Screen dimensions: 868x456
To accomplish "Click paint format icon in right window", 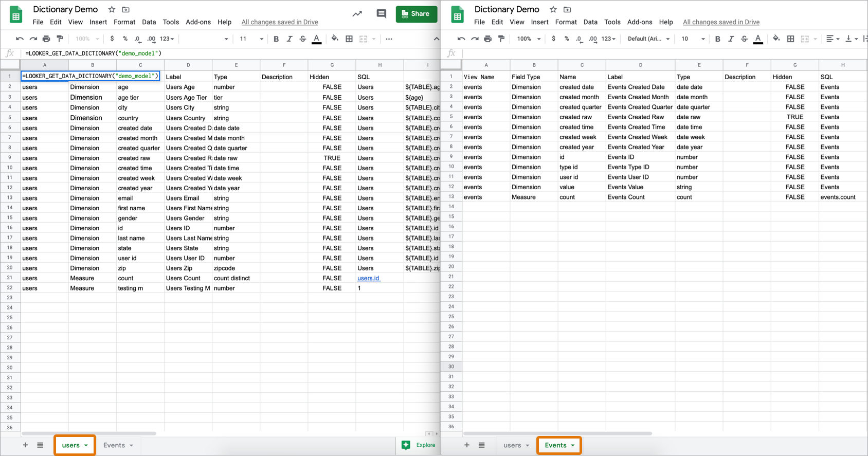I will 501,39.
